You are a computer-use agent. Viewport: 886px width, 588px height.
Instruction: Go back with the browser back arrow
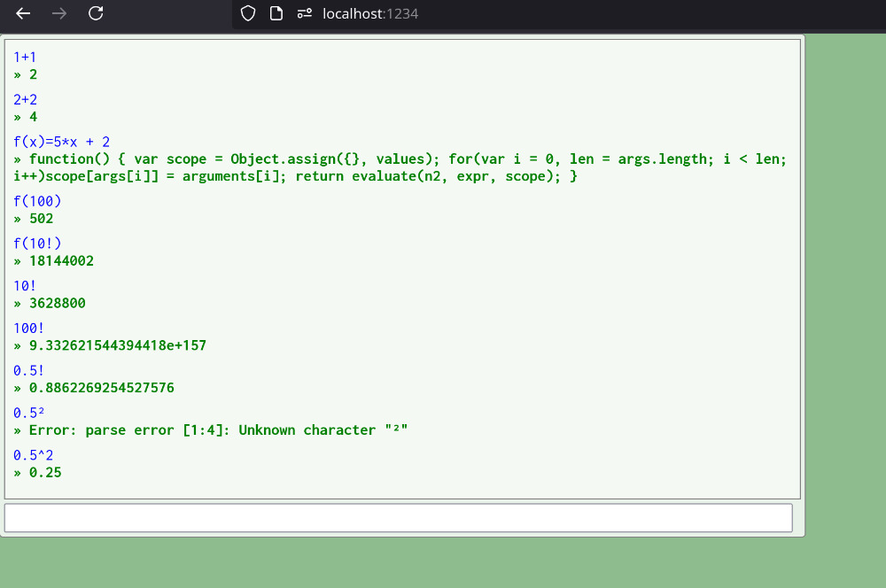pyautogui.click(x=23, y=13)
